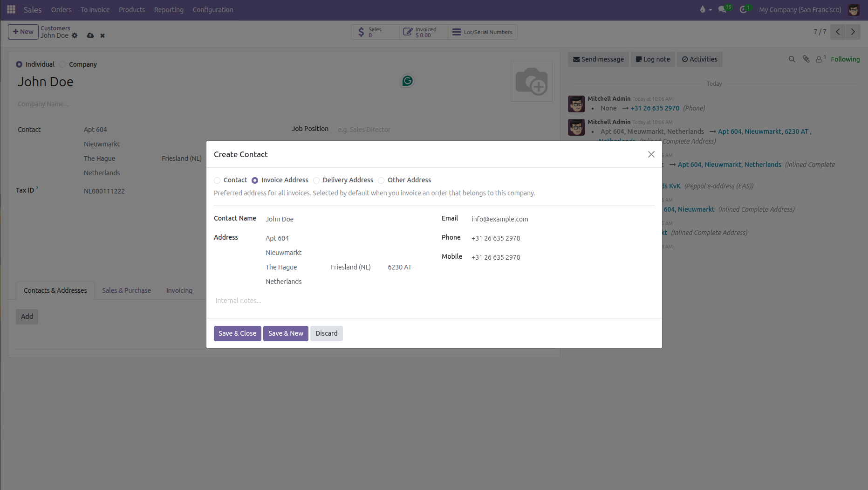868x490 pixels.
Task: Open the Reporting menu
Action: [x=169, y=10]
